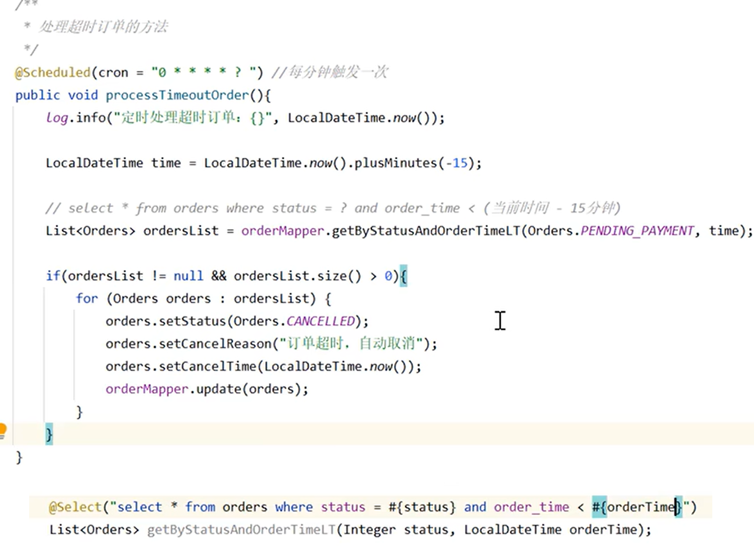The width and height of the screenshot is (756, 546).
Task: Click the @Select annotation text
Action: [75, 507]
